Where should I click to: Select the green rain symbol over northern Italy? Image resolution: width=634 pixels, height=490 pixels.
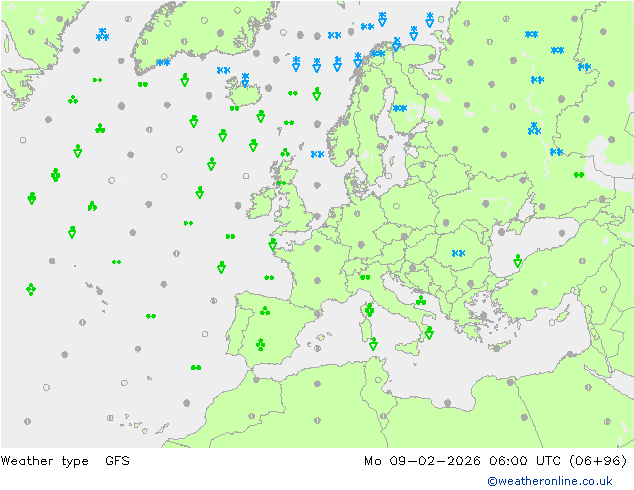click(x=365, y=277)
